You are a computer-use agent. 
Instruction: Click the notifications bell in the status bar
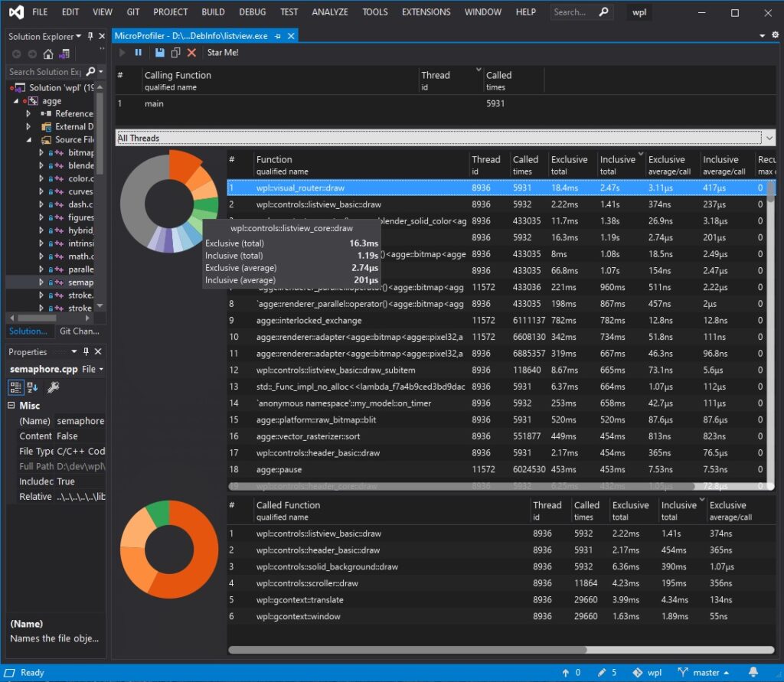tap(752, 672)
